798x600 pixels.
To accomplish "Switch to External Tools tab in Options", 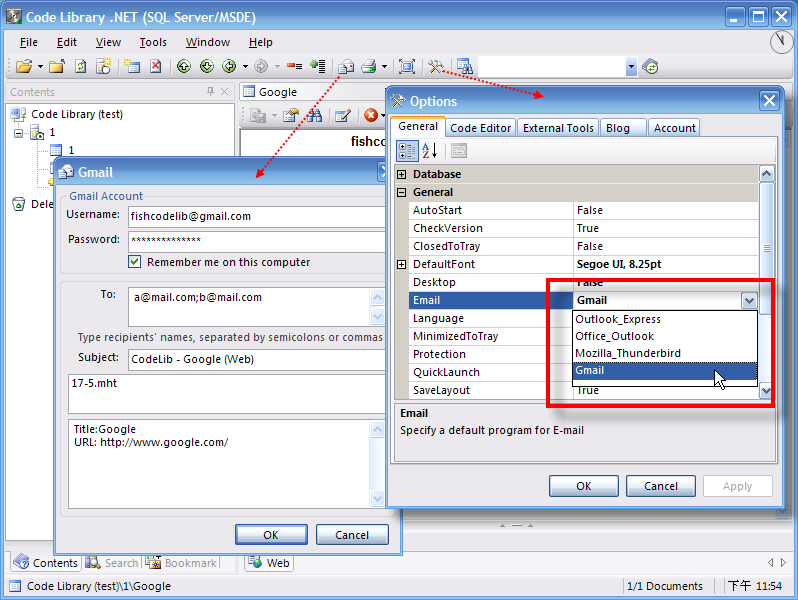I will pyautogui.click(x=558, y=128).
